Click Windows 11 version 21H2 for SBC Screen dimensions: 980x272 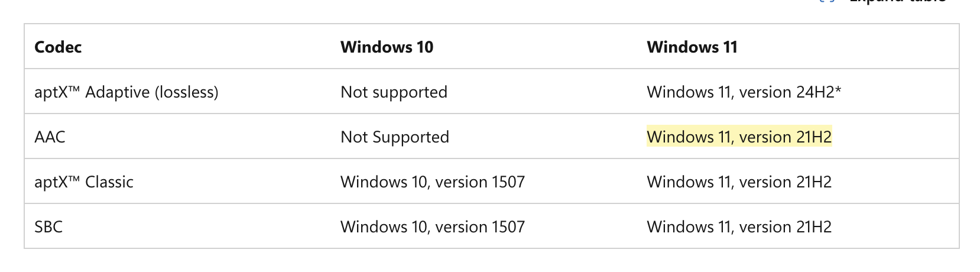click(739, 227)
